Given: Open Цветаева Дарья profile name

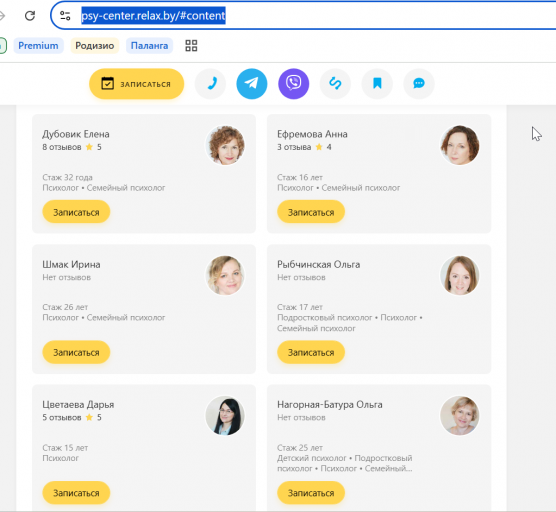Looking at the screenshot, I should pyautogui.click(x=78, y=405).
